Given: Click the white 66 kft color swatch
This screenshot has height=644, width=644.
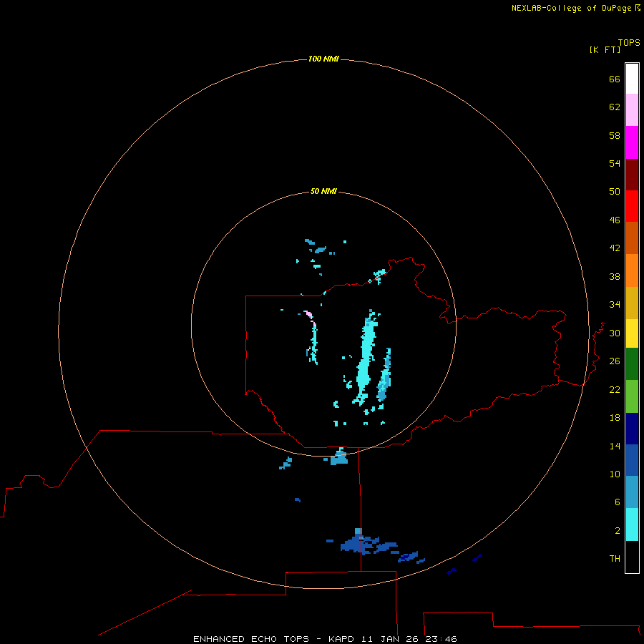Looking at the screenshot, I should (x=632, y=79).
